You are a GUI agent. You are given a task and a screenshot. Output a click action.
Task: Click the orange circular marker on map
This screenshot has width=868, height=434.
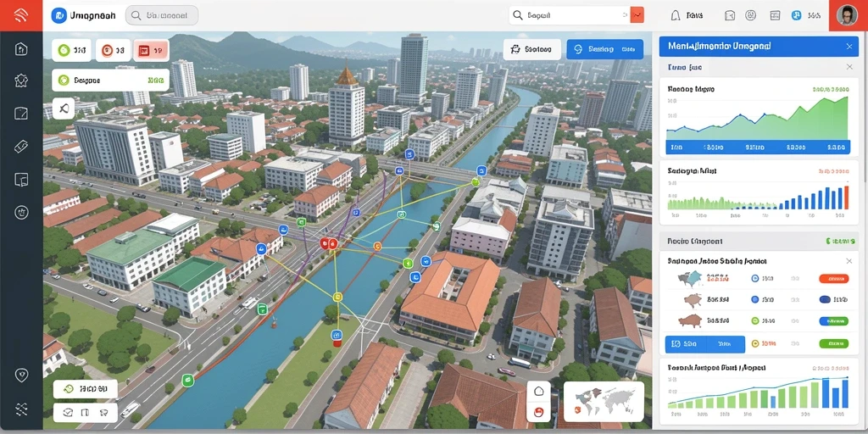(x=378, y=247)
